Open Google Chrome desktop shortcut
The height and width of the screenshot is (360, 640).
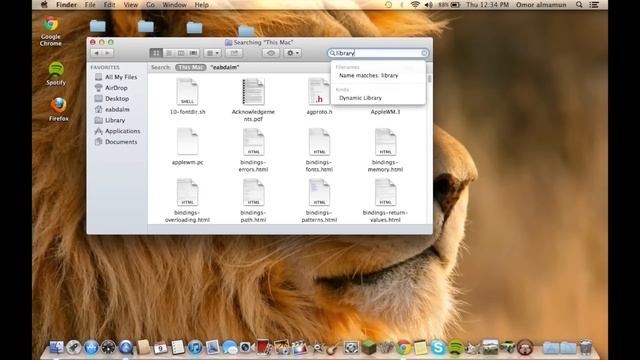click(51, 31)
